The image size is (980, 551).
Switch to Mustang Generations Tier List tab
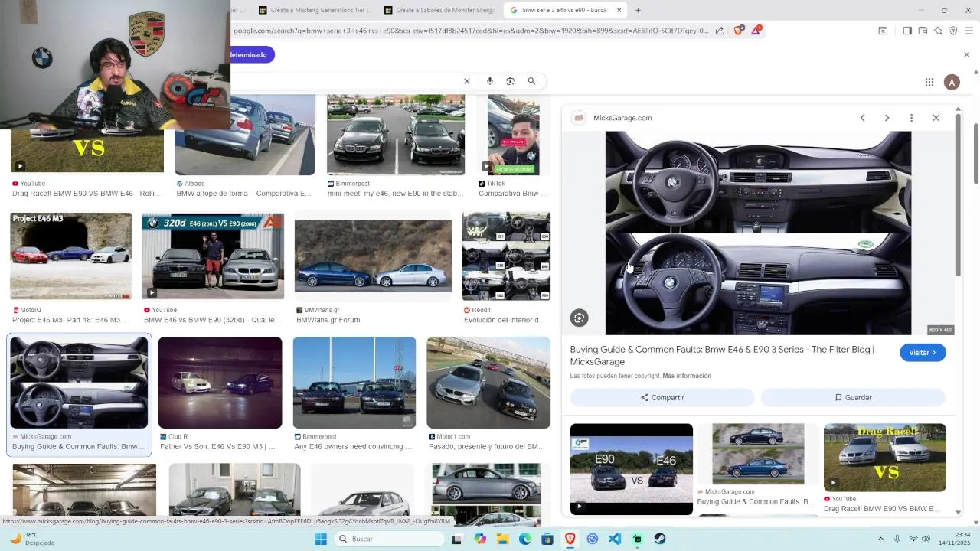[314, 10]
